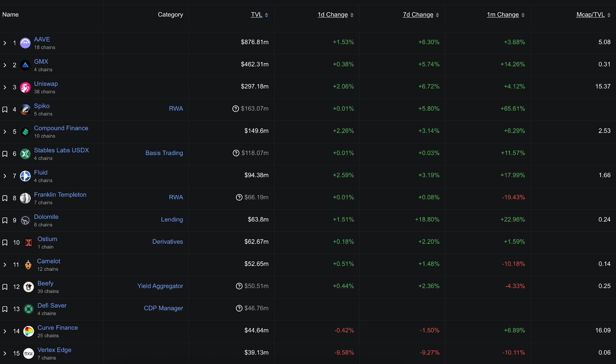Open the GMX protocol link
Image resolution: width=616 pixels, height=364 pixels.
pos(41,62)
